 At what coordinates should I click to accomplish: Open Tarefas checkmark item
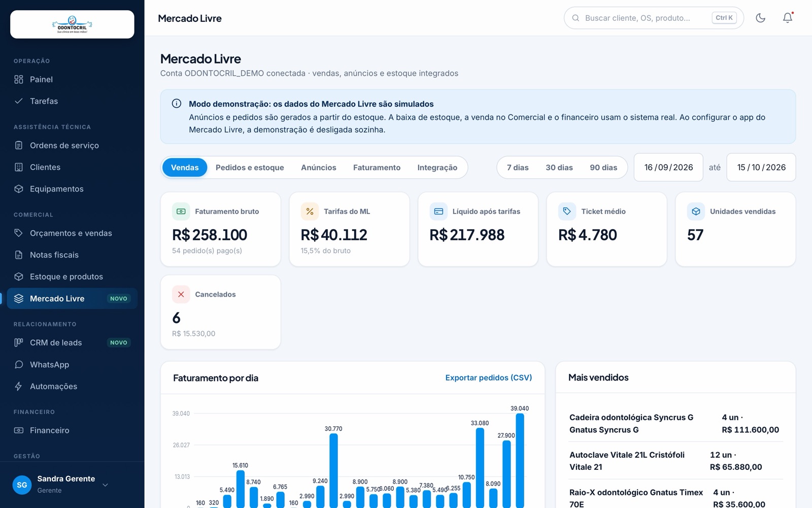coord(72,101)
